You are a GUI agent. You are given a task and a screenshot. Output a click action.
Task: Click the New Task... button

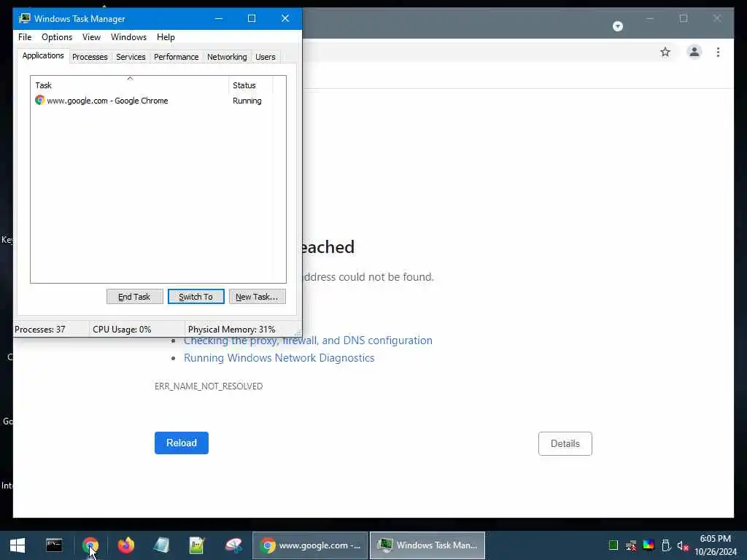click(x=257, y=297)
